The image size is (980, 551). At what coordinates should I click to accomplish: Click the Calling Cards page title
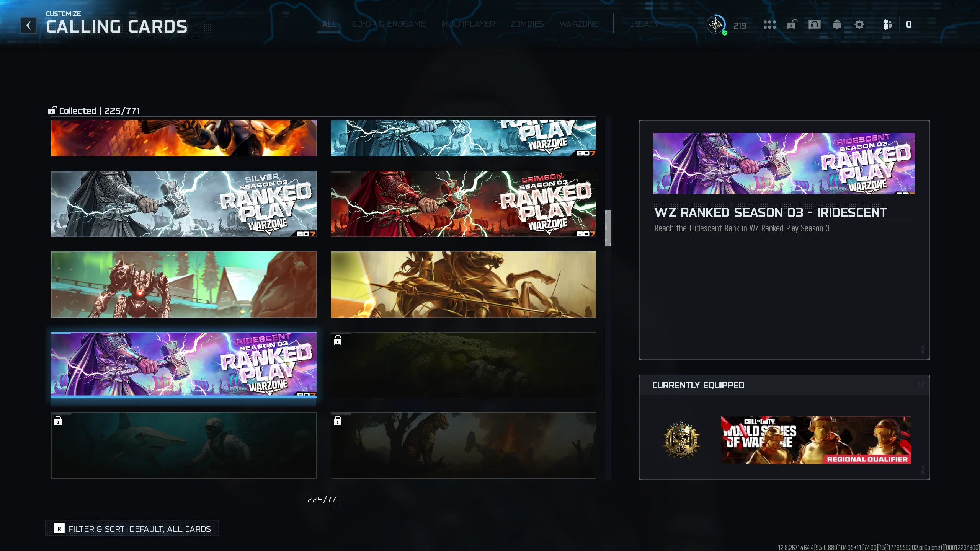117,27
